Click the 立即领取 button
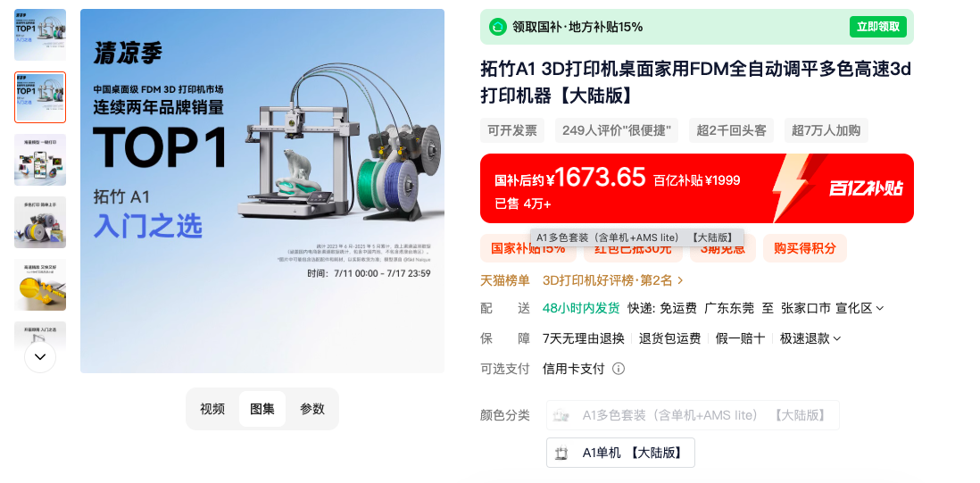The height and width of the screenshot is (483, 980). (x=878, y=27)
